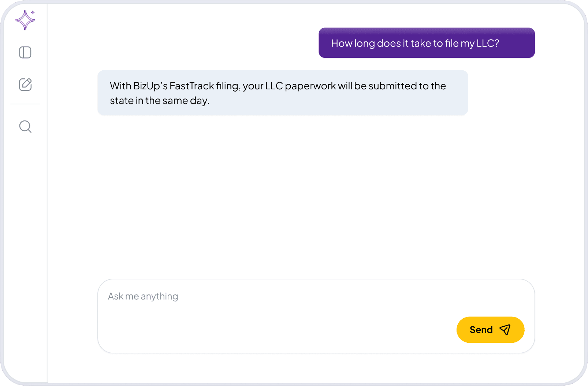Click the sidebar divider line above search
588x386 pixels.
coord(25,104)
